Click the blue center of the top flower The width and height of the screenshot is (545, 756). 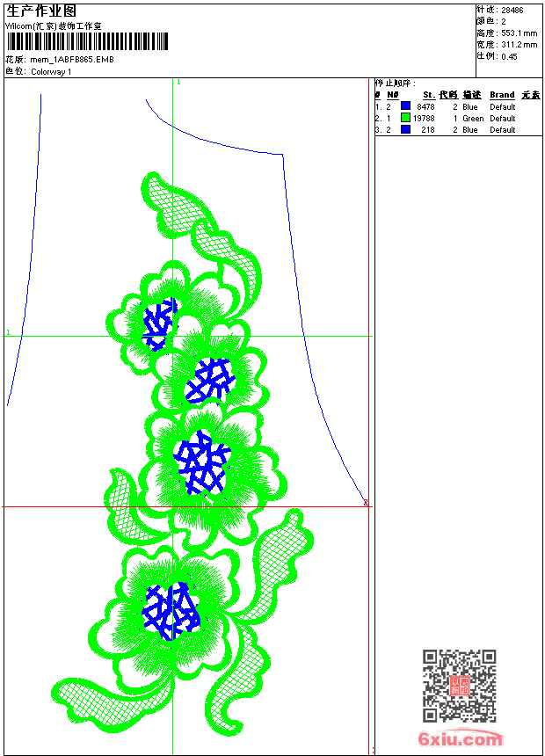click(160, 323)
